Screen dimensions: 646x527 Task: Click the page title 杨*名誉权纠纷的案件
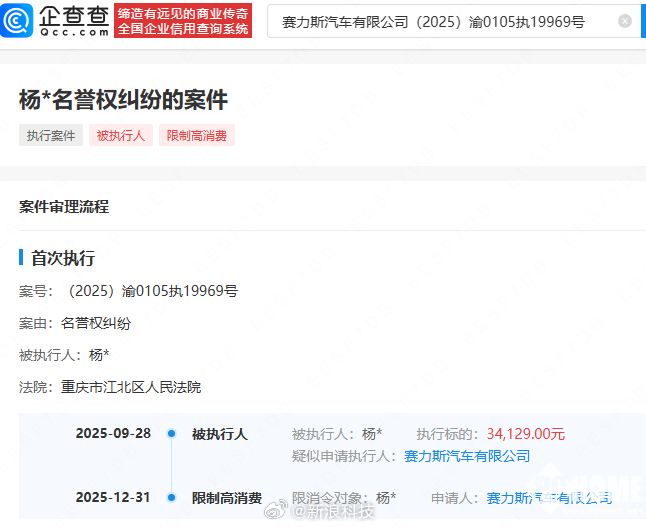click(x=123, y=99)
